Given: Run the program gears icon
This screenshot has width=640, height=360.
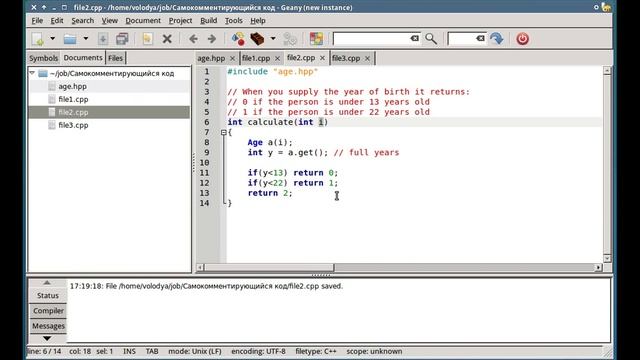Looking at the screenshot, I should [x=290, y=39].
